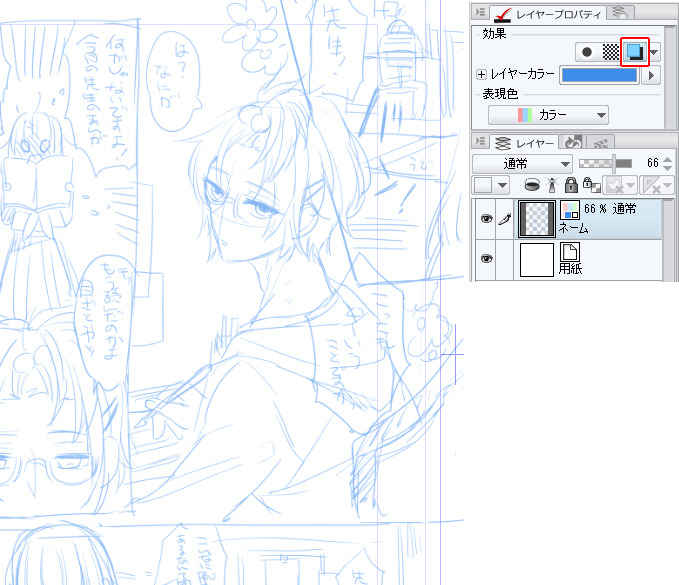Click the Layer Property panel vertical scrollbar
Image resolution: width=679 pixels, height=585 pixels.
(671, 77)
